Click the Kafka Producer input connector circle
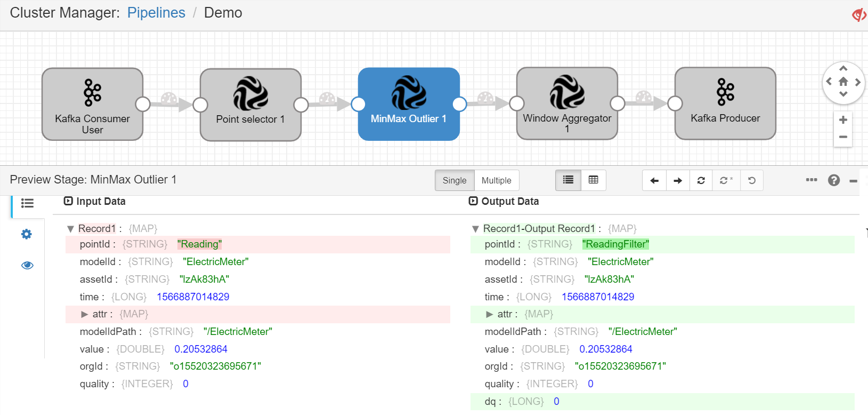Viewport: 868px width, 415px height. coord(675,103)
